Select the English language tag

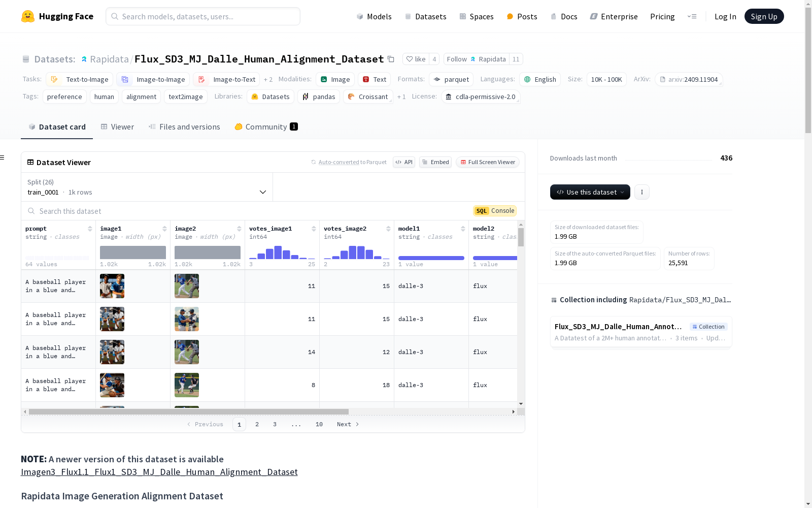(x=540, y=79)
